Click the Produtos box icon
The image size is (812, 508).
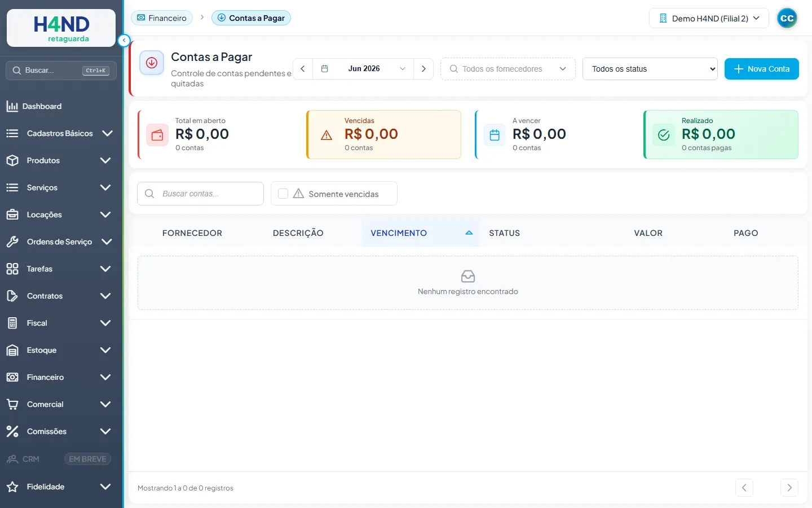12,160
